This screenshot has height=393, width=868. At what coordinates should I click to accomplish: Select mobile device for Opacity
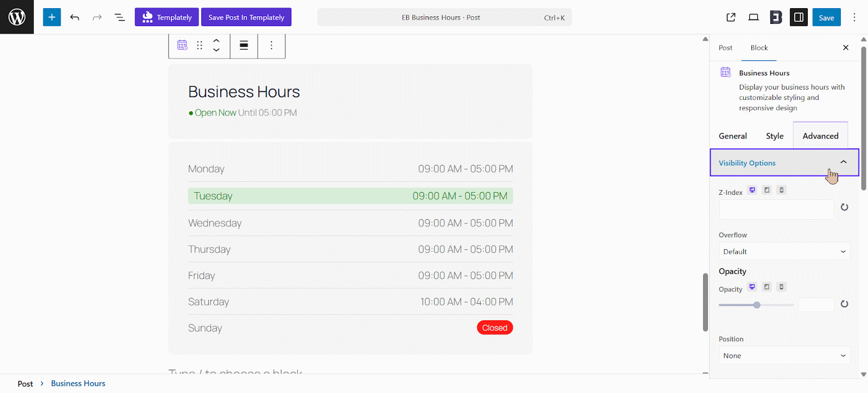click(x=781, y=287)
